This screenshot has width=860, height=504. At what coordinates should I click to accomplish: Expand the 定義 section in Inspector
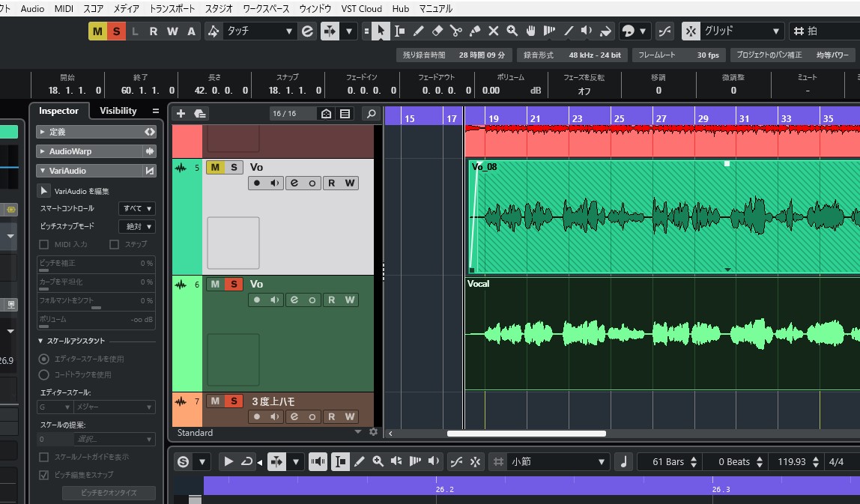click(96, 132)
